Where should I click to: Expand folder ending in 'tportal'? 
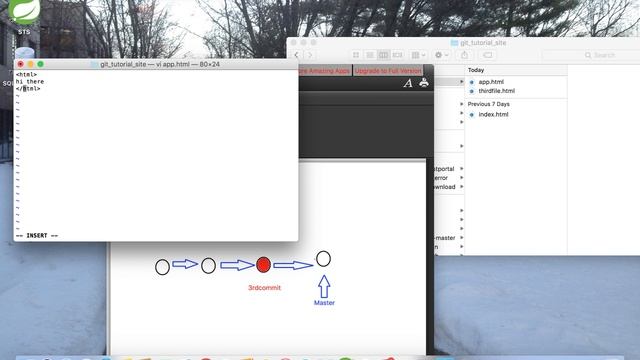coord(462,169)
